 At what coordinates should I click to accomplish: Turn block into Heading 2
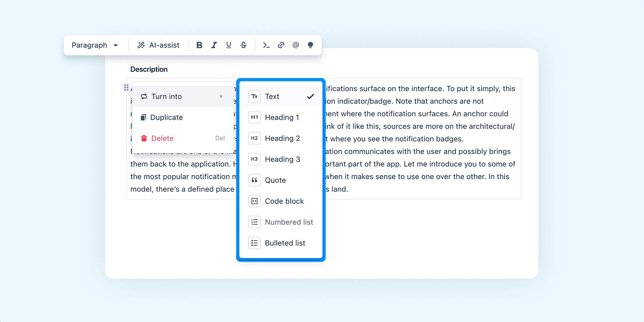[x=281, y=138]
